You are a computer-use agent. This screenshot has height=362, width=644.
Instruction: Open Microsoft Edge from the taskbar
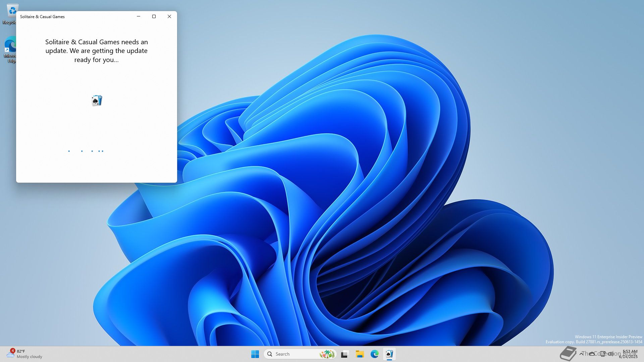coord(374,354)
